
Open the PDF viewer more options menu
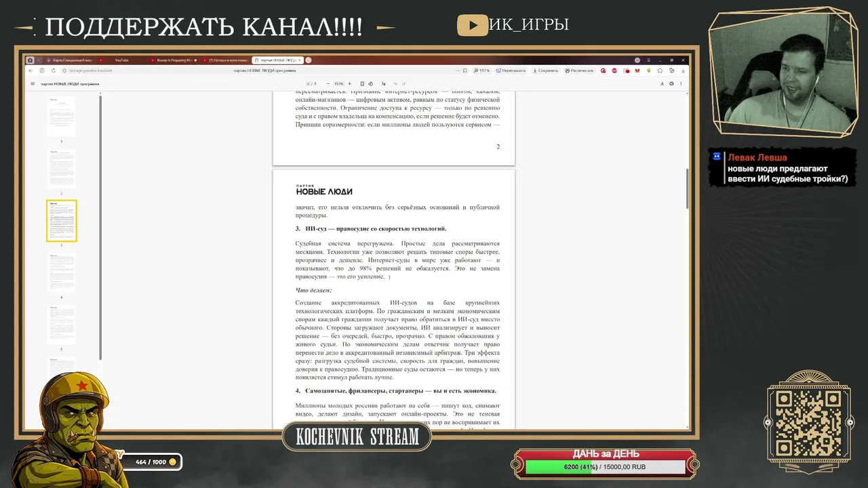pyautogui.click(x=682, y=84)
